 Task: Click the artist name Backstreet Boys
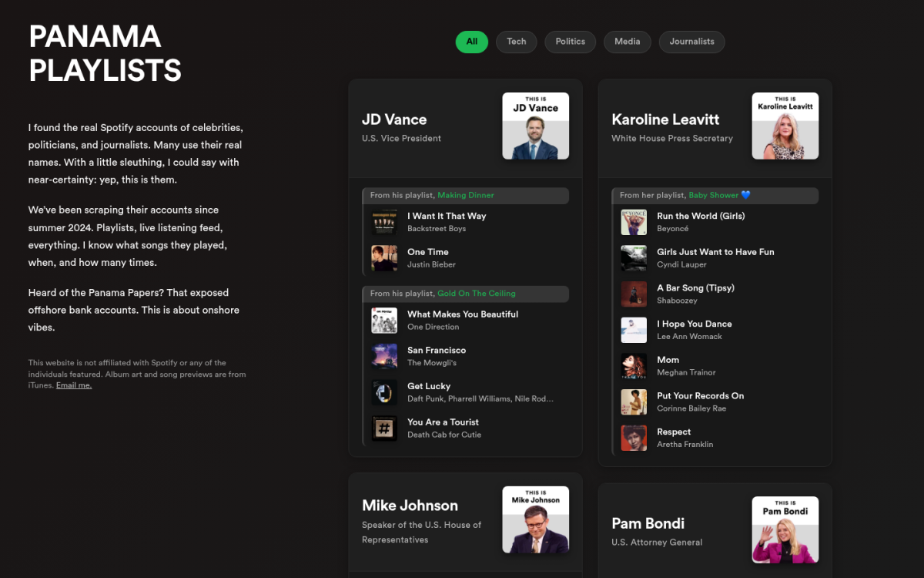[437, 229]
